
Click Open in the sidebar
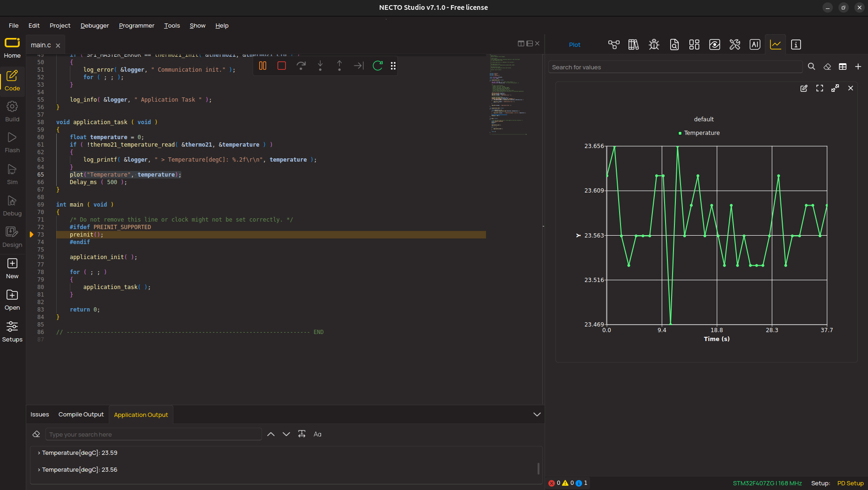12,300
